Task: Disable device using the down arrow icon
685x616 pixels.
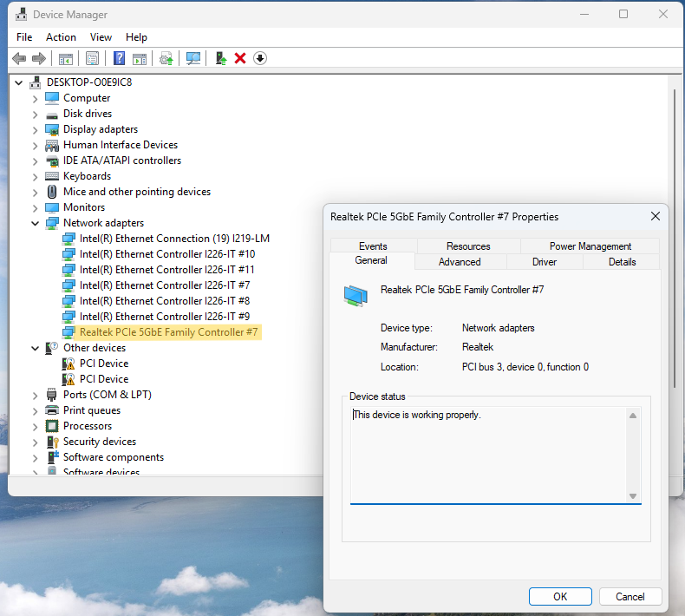Action: (x=259, y=58)
